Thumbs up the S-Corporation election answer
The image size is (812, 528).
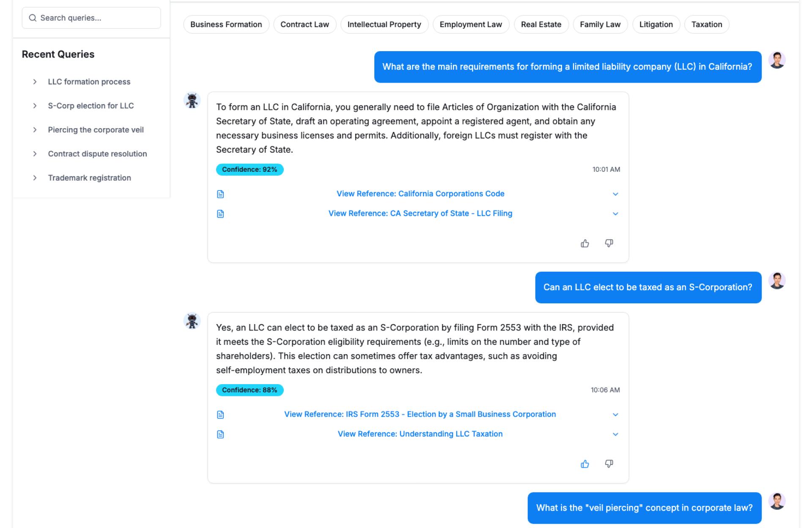click(x=584, y=464)
